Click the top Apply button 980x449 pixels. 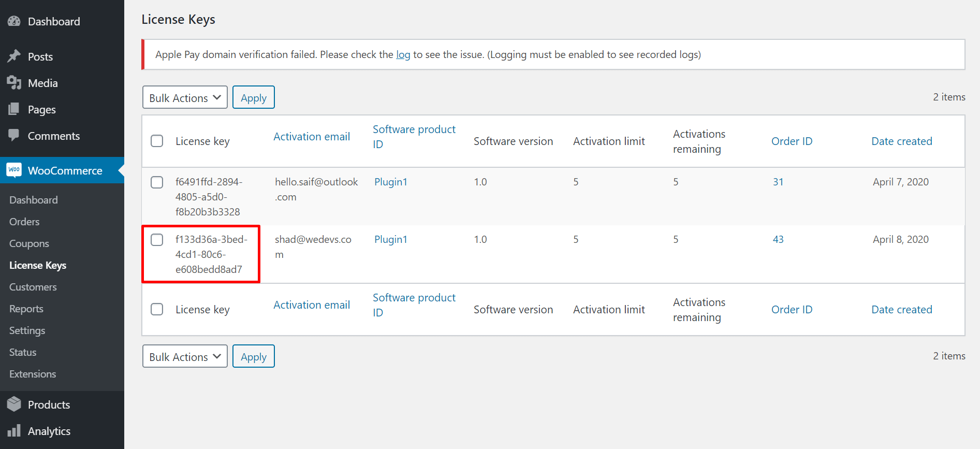tap(254, 97)
